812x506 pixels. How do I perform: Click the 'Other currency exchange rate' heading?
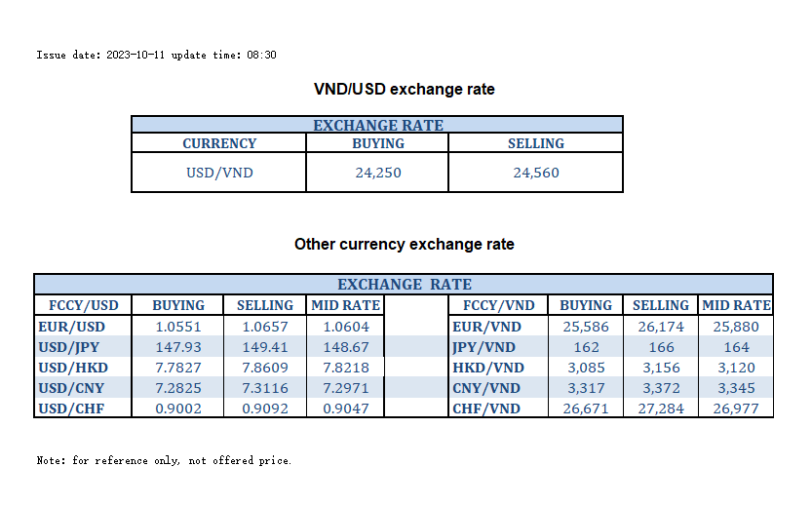tap(405, 244)
